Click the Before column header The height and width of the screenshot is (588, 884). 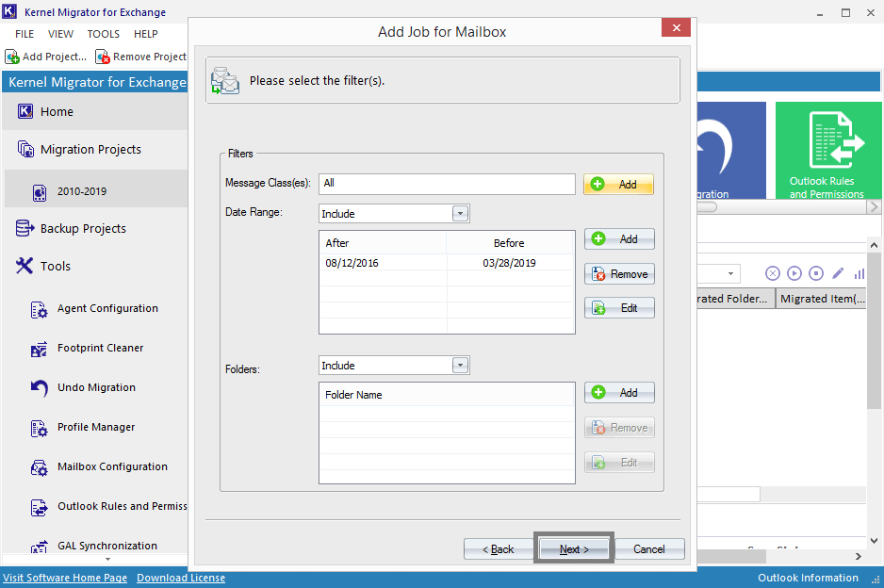[509, 243]
